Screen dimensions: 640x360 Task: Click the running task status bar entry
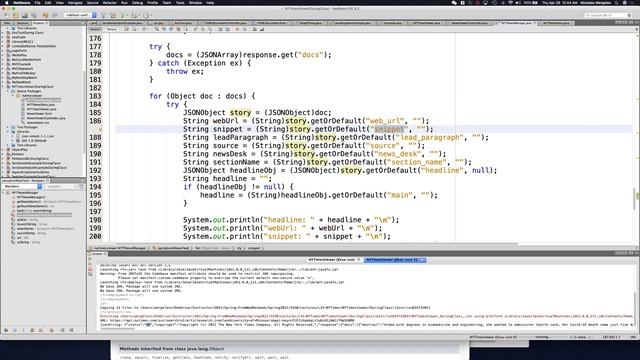tap(494, 337)
